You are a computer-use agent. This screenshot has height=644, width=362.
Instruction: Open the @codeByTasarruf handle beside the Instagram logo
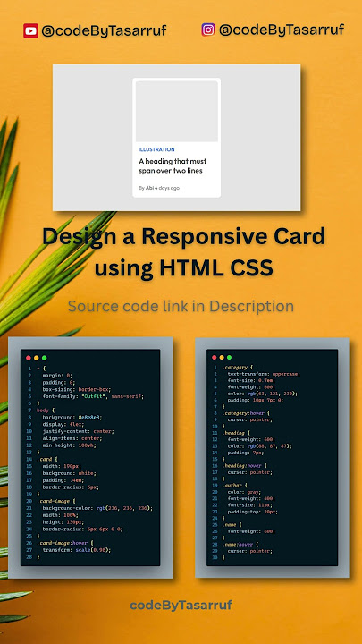click(282, 30)
